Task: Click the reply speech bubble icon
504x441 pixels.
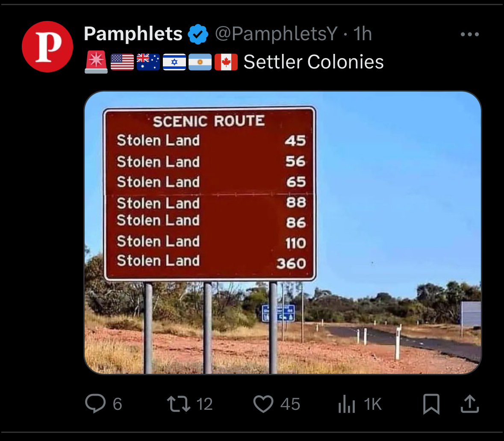Action: 95,403
